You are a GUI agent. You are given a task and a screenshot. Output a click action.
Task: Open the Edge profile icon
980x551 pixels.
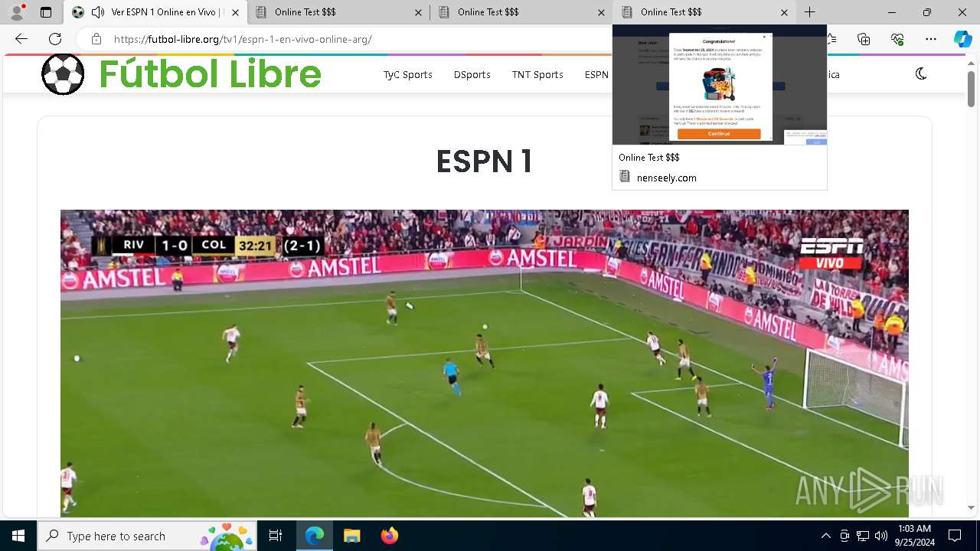pos(17,12)
